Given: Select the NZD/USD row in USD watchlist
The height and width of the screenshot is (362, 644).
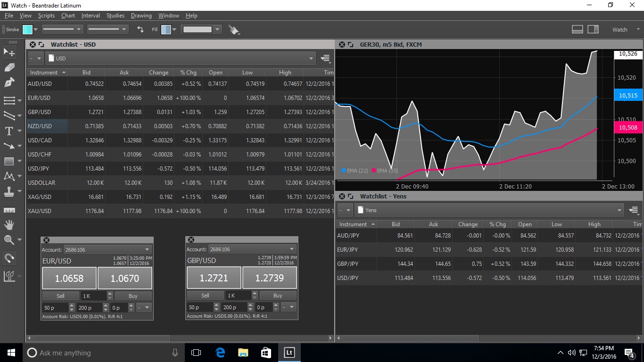Looking at the screenshot, I should [x=180, y=126].
